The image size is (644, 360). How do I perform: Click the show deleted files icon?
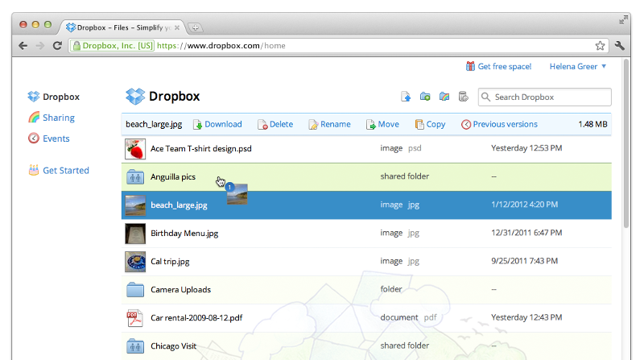464,97
